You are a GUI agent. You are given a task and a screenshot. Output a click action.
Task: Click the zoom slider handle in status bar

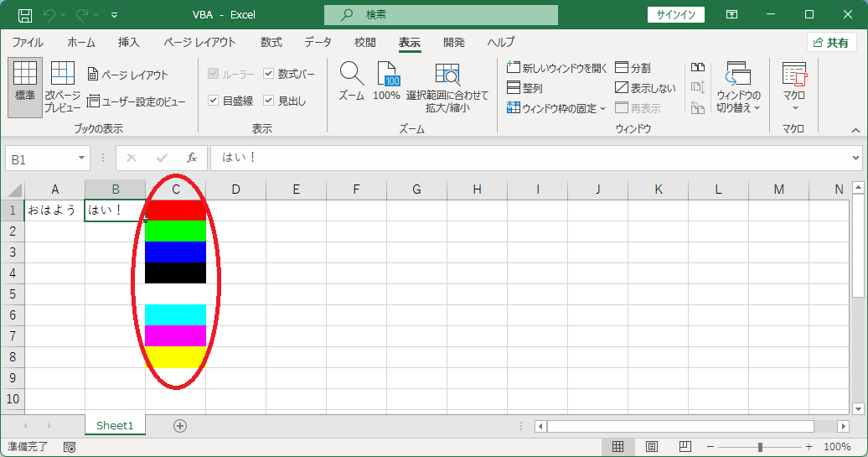(760, 446)
